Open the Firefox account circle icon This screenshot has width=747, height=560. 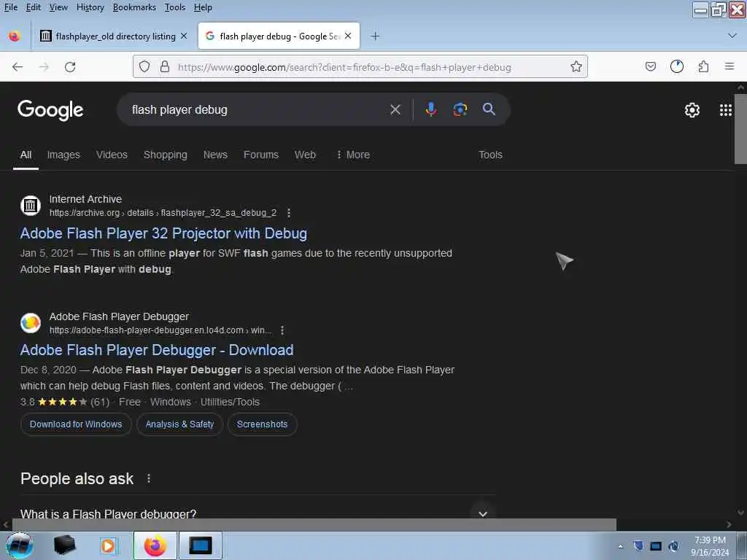tap(677, 66)
